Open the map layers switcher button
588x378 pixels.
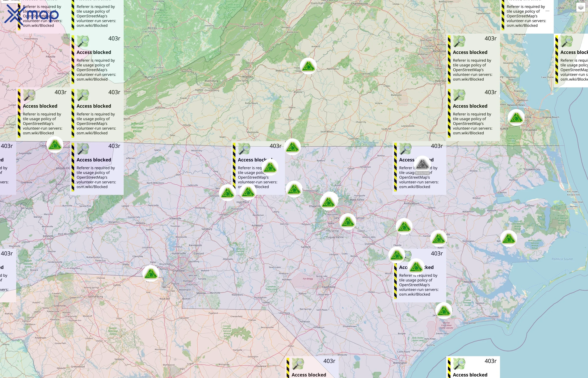click(581, 8)
